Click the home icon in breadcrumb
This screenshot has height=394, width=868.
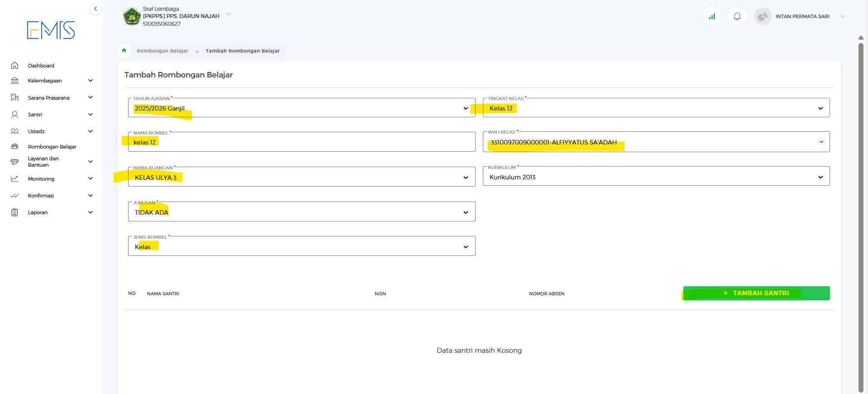coord(124,51)
